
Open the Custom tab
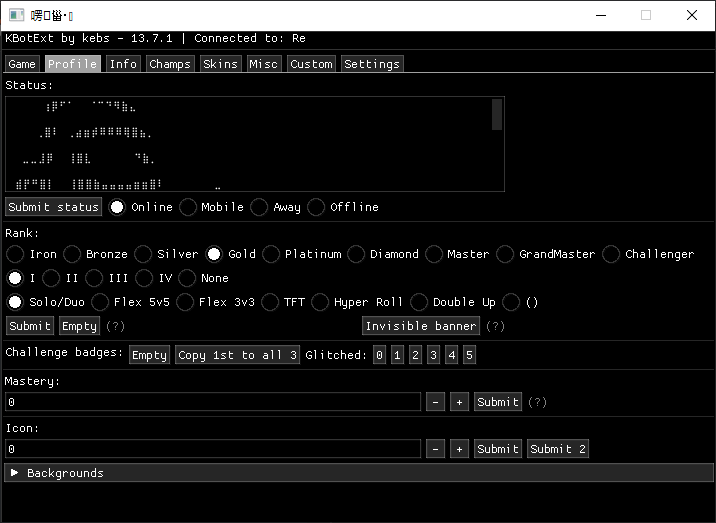click(x=311, y=64)
